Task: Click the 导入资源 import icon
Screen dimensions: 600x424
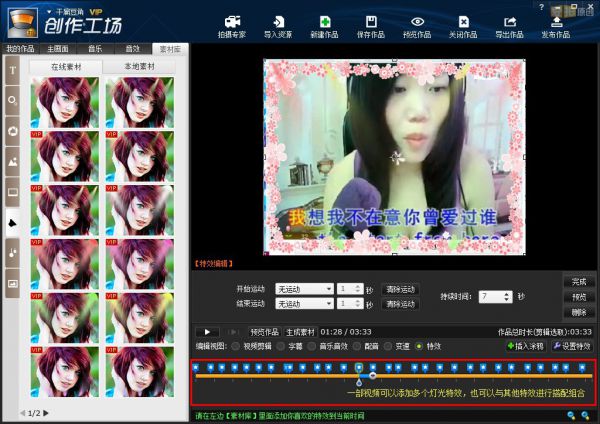Action: click(x=278, y=27)
